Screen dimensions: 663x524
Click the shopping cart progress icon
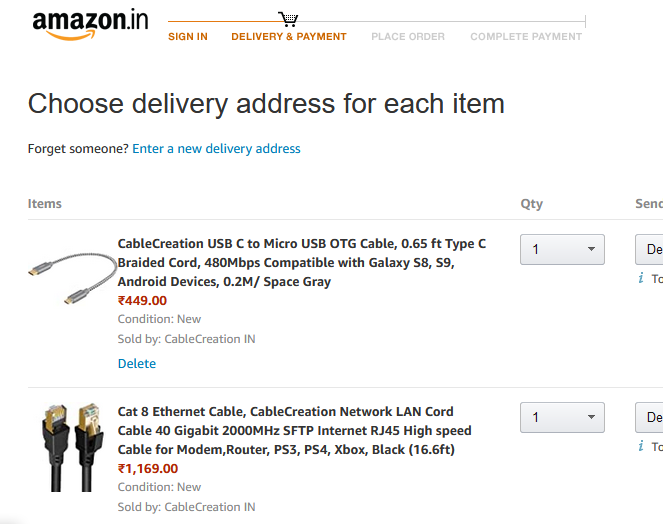coord(288,19)
